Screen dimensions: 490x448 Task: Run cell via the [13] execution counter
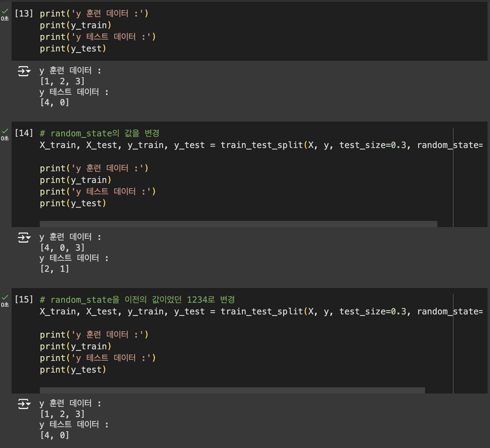click(x=24, y=13)
